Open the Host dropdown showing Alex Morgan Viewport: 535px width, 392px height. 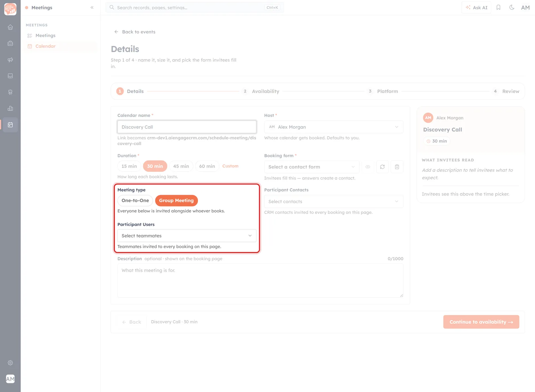point(334,127)
